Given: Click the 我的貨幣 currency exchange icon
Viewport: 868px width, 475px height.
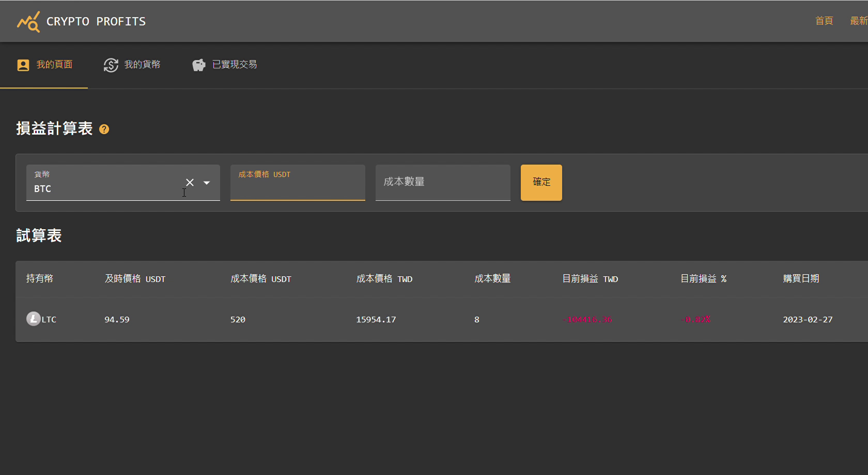Looking at the screenshot, I should coord(111,65).
